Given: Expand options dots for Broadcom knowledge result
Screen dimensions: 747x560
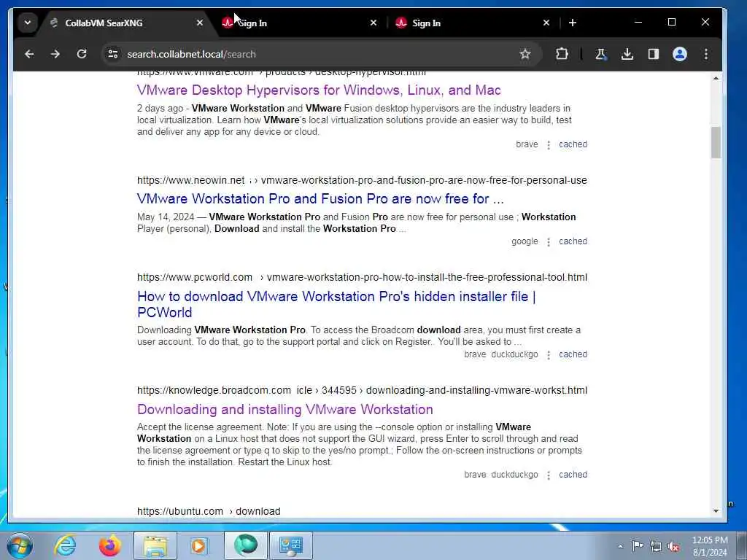Looking at the screenshot, I should pyautogui.click(x=549, y=475).
